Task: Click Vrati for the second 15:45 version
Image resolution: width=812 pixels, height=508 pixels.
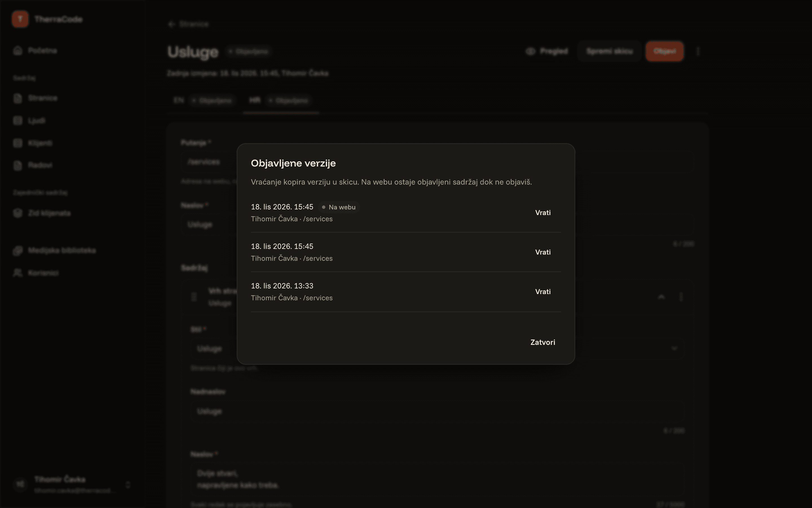Action: (x=542, y=252)
